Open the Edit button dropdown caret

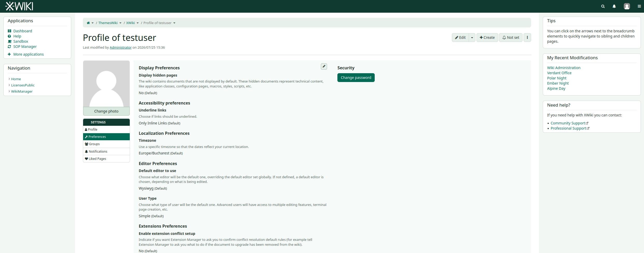tap(472, 38)
